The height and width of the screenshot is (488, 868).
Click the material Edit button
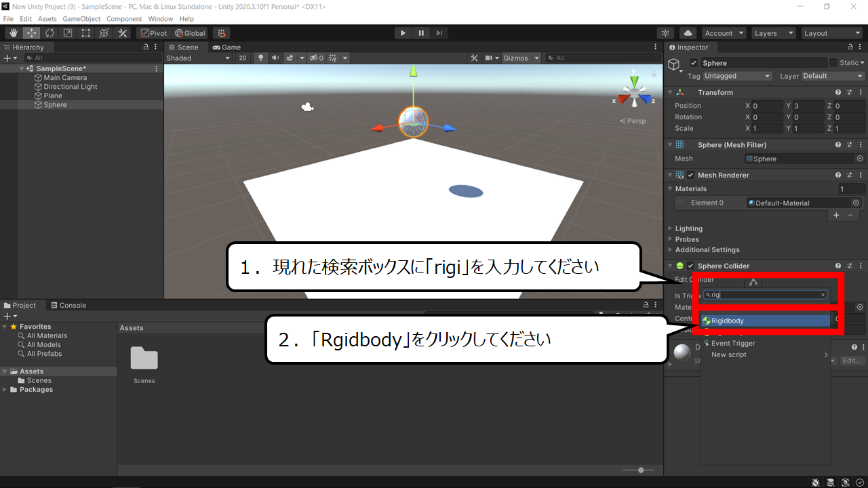coord(852,361)
